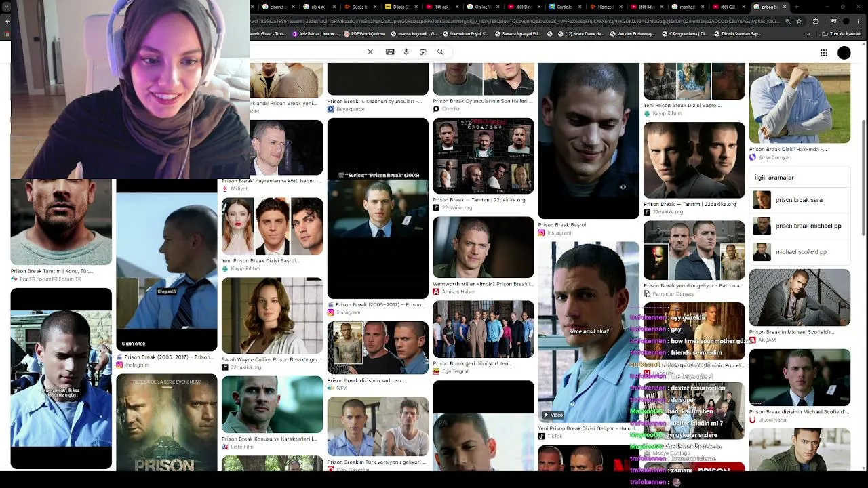Click the 'Ulusal Kanal' source label
This screenshot has height=488, width=868.
coord(774,420)
